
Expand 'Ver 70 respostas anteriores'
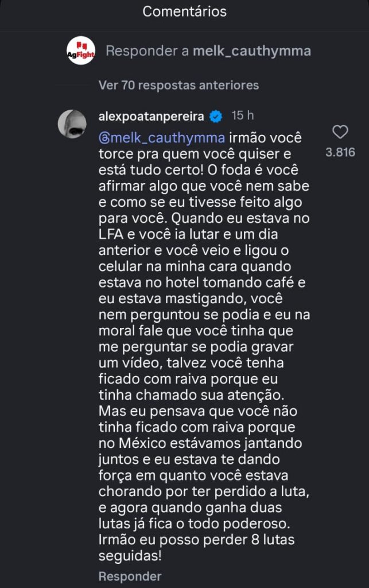coord(178,85)
